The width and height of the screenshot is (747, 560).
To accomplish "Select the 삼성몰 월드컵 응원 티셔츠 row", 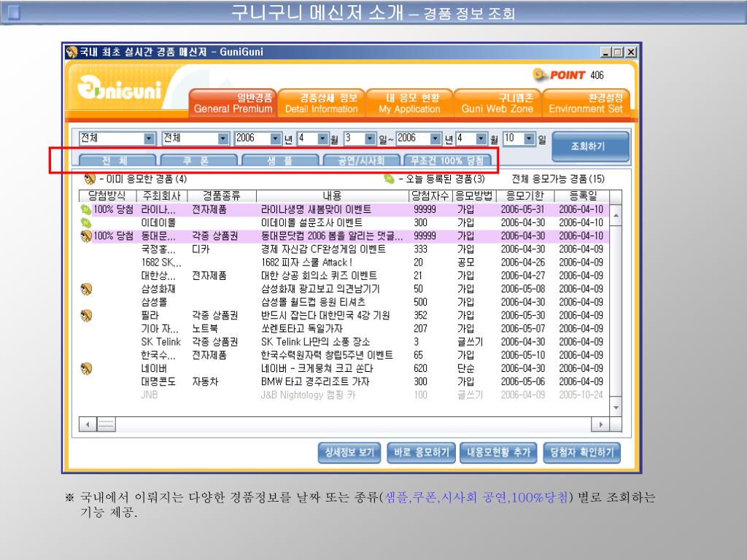I will [344, 303].
